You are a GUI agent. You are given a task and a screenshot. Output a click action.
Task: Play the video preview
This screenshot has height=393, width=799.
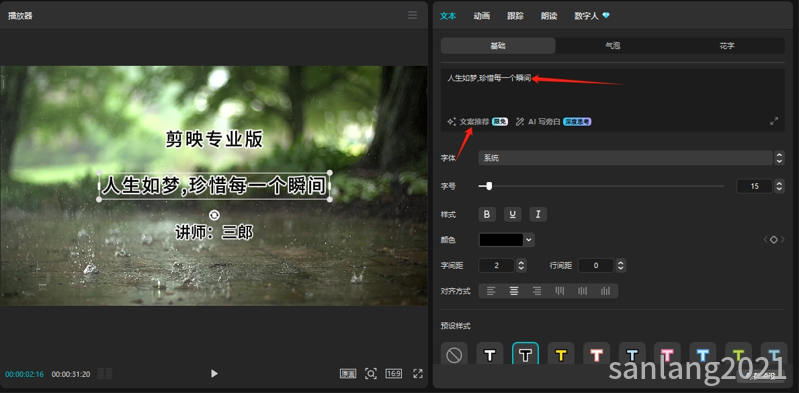[x=214, y=374]
